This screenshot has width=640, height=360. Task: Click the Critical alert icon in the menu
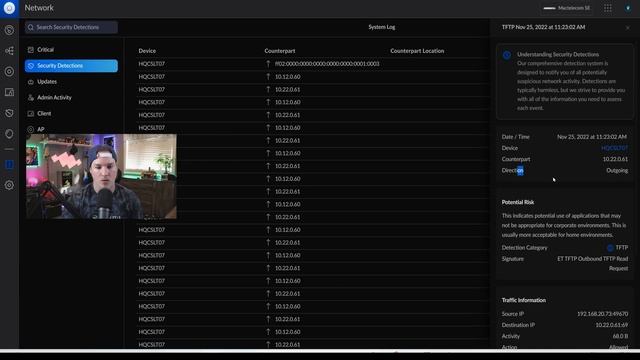click(31, 50)
